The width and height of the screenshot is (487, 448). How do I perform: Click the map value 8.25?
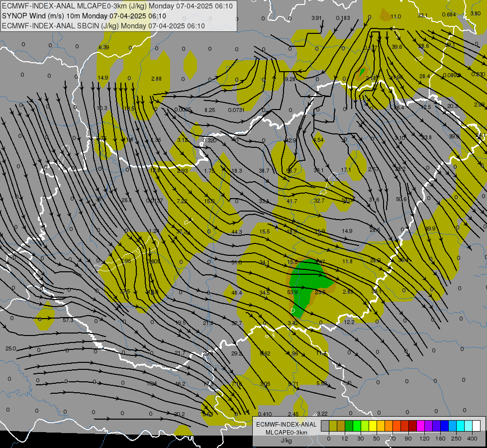tap(209, 110)
